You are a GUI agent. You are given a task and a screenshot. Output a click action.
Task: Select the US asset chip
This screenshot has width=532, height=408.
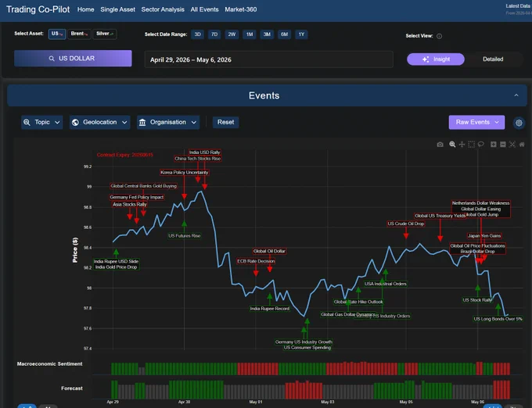(x=57, y=34)
